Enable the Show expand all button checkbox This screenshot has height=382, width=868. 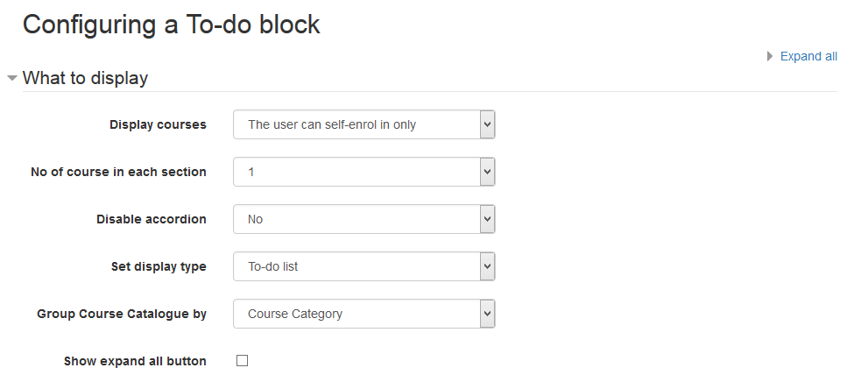[x=243, y=360]
